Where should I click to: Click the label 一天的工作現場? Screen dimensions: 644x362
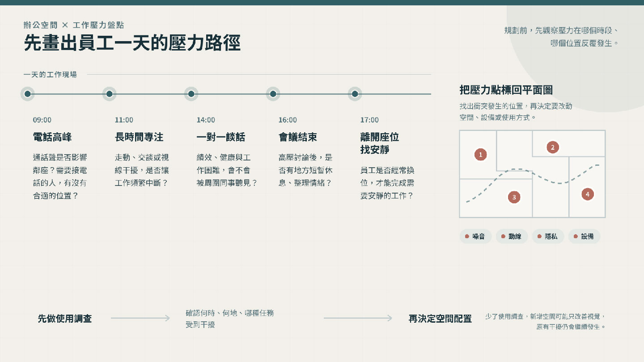[50, 75]
